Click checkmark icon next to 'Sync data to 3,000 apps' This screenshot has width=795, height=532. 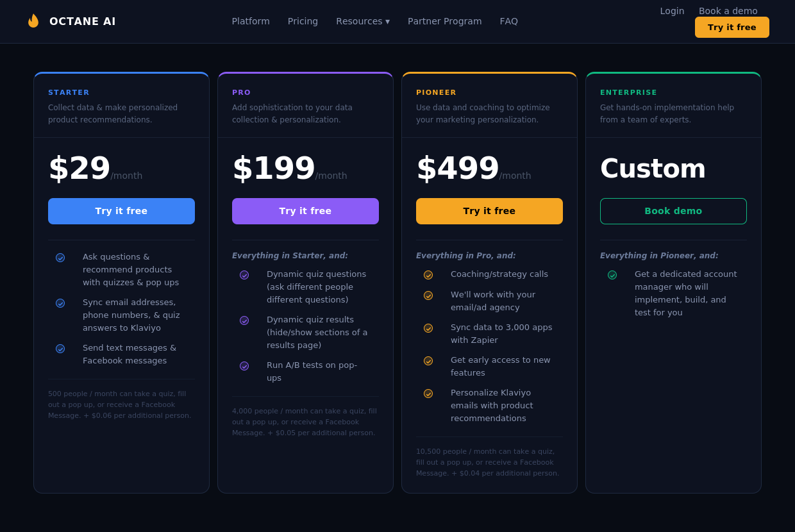click(x=428, y=328)
